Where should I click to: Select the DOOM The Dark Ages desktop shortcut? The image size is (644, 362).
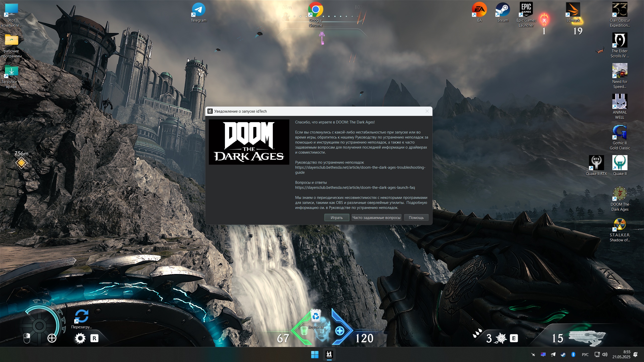coord(620,199)
